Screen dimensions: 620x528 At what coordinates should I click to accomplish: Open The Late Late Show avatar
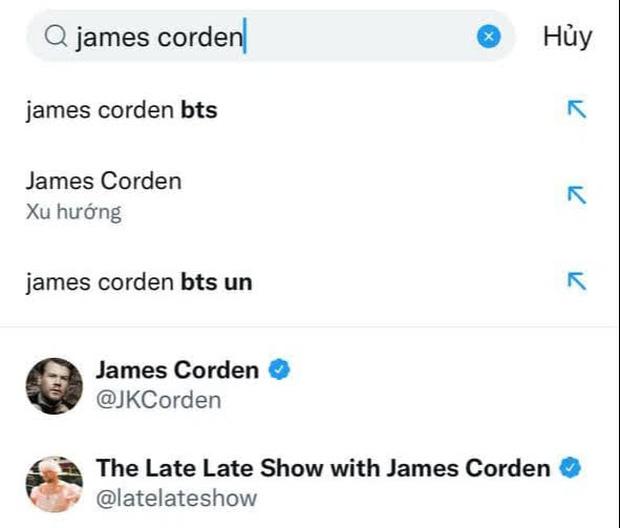click(54, 484)
